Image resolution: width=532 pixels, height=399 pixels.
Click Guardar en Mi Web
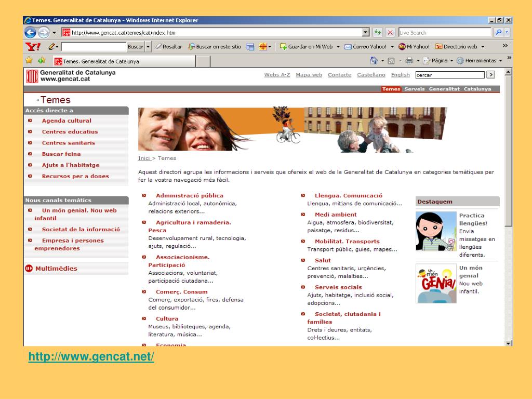click(307, 46)
